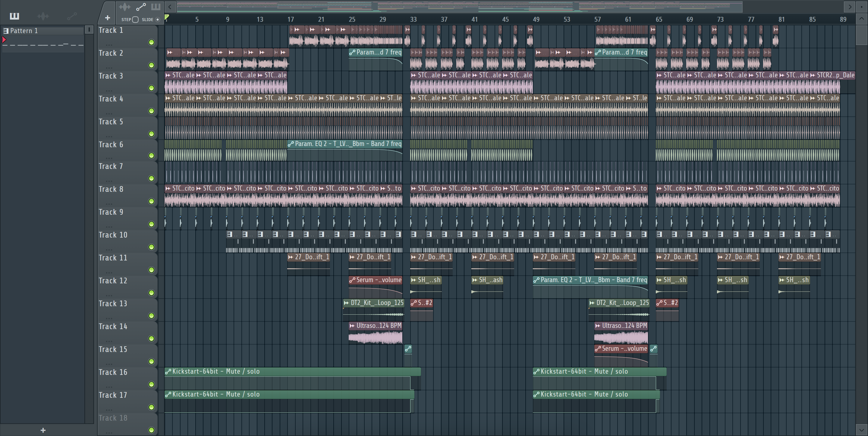Mute Track 3 with its green LED
This screenshot has width=868, height=436.
[x=151, y=88]
